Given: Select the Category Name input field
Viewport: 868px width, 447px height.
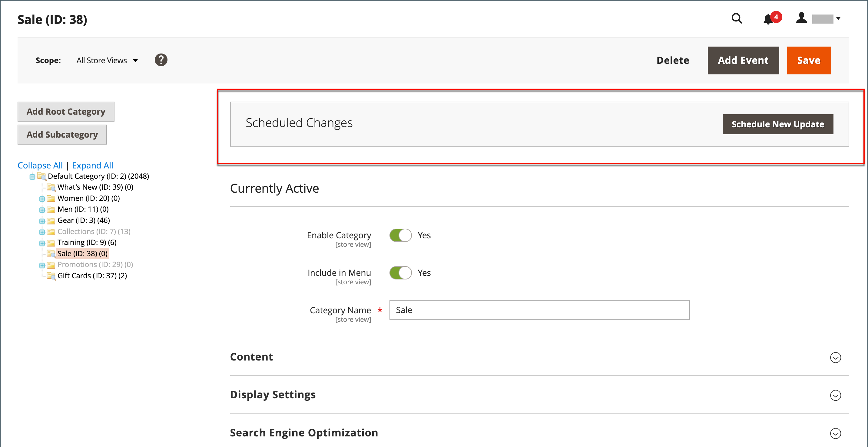Looking at the screenshot, I should click(539, 310).
